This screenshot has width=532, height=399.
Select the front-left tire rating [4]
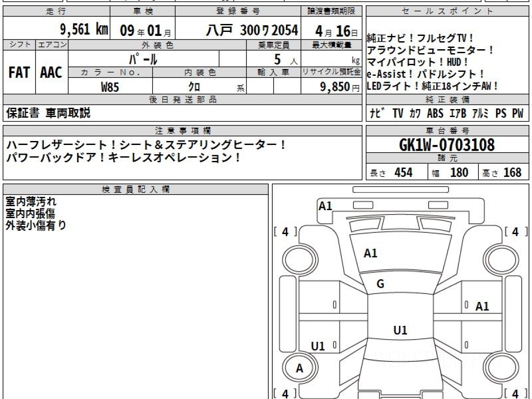point(285,231)
